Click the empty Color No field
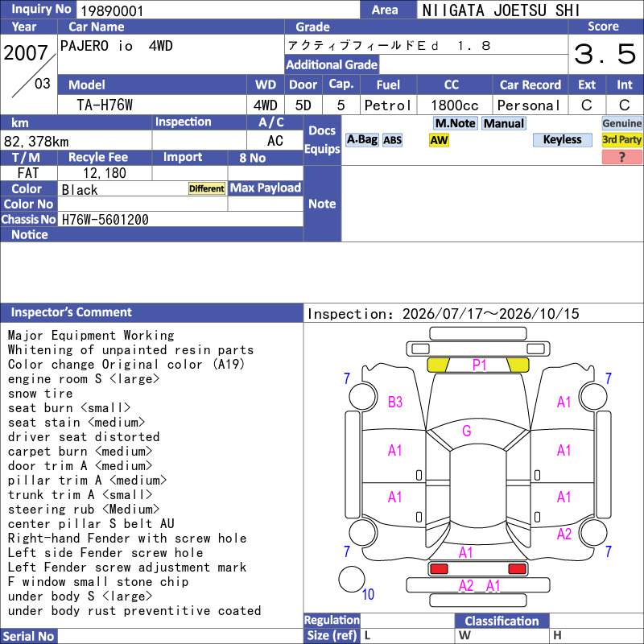The height and width of the screenshot is (644, 644). [x=142, y=204]
